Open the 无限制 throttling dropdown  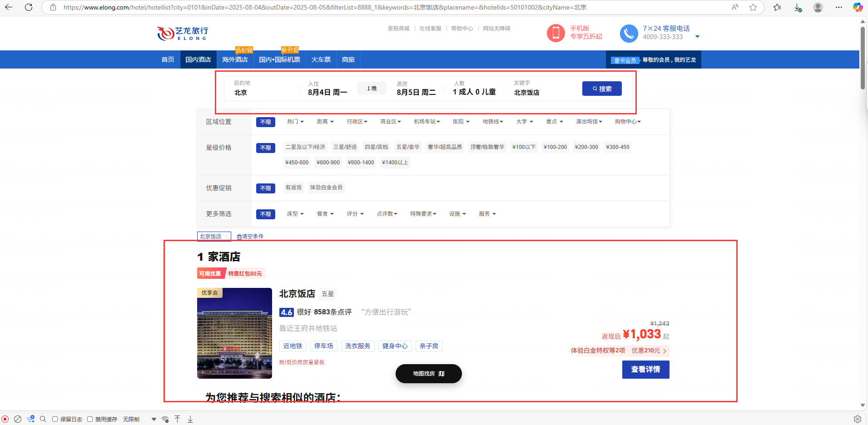point(139,419)
